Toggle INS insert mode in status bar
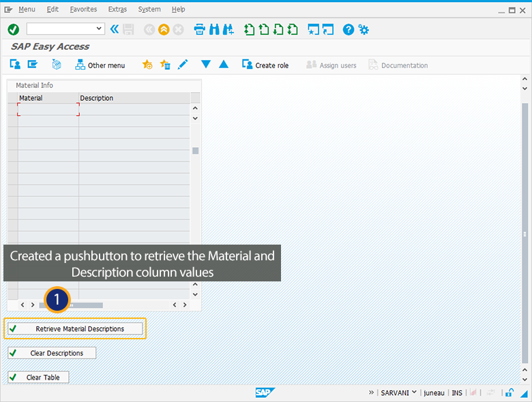Viewport: 532px width, 402px height. point(457,393)
